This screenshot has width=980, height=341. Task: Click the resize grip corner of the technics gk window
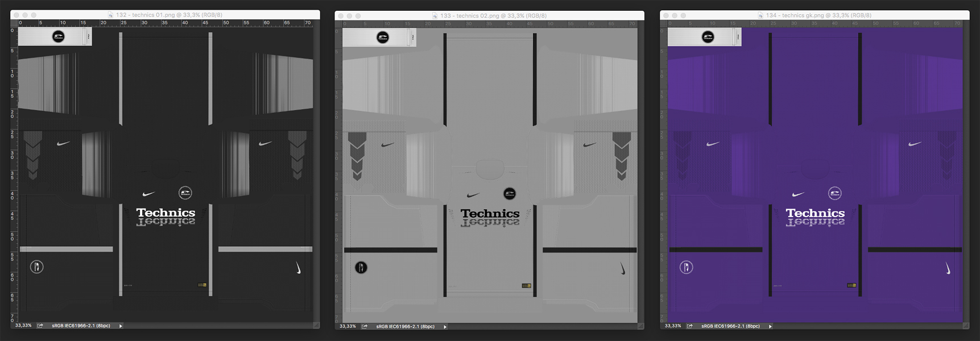(x=966, y=326)
